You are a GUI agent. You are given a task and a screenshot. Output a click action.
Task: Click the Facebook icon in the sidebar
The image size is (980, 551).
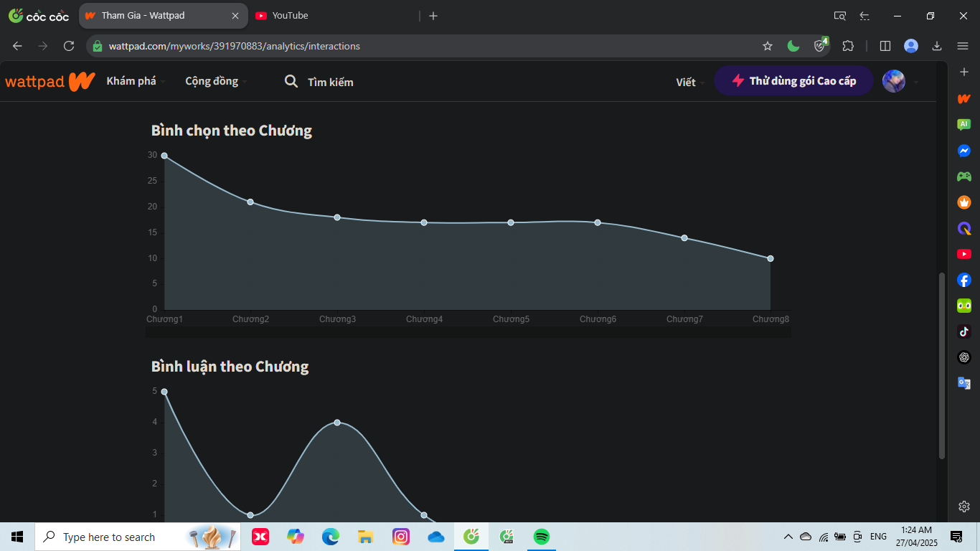point(964,280)
